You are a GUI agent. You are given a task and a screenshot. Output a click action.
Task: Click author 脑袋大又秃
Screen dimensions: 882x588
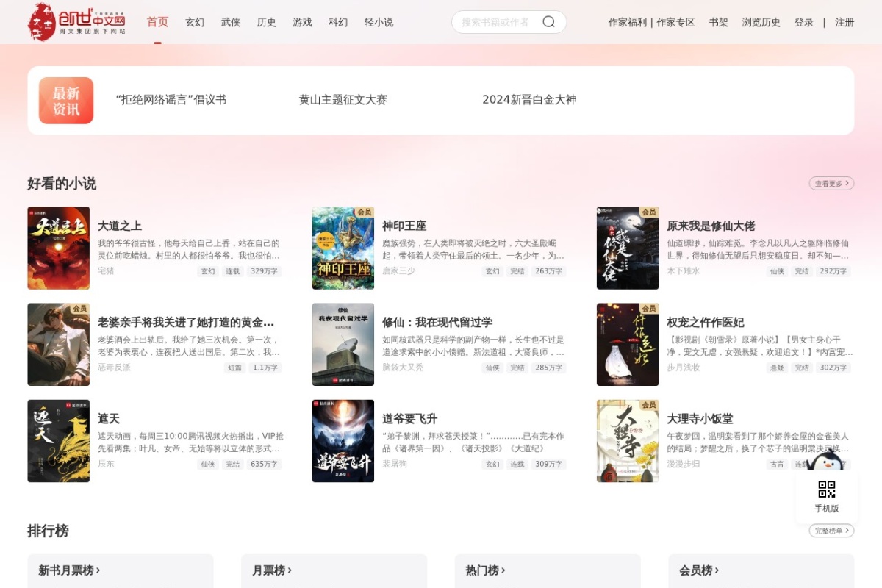coord(403,367)
